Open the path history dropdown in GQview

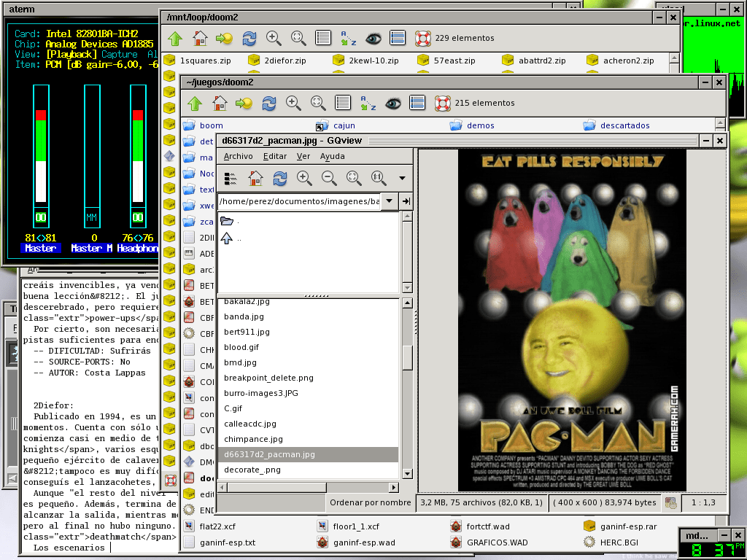coord(390,201)
